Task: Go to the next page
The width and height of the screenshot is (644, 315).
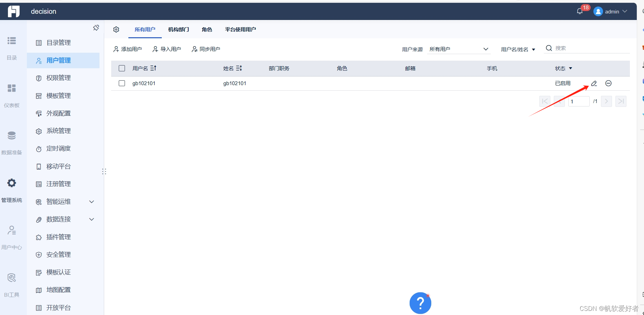Action: 606,101
